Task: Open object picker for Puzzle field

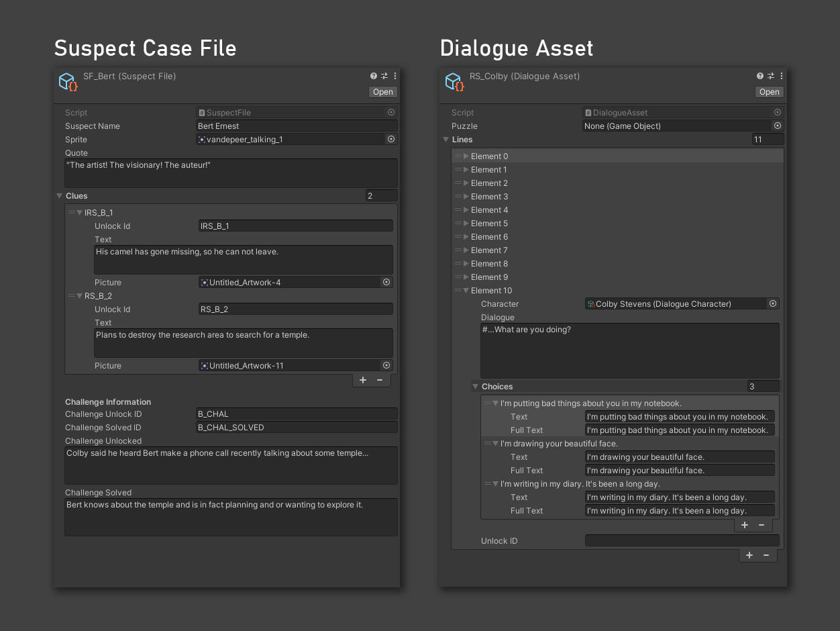Action: (778, 126)
